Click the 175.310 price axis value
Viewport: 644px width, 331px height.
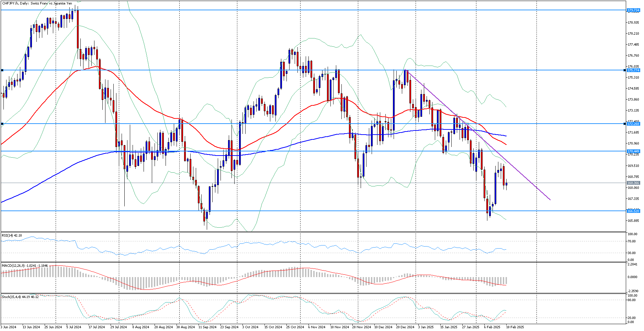(633, 78)
